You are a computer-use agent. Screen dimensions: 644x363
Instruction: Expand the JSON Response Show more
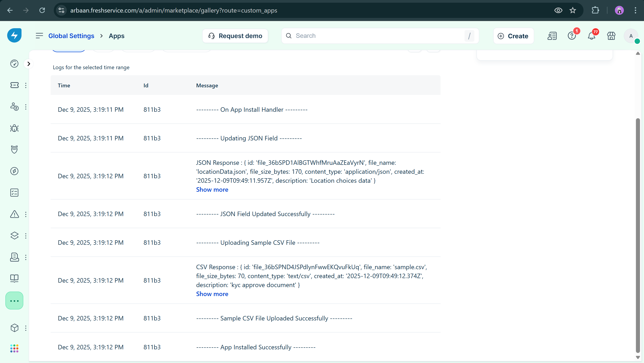click(212, 190)
